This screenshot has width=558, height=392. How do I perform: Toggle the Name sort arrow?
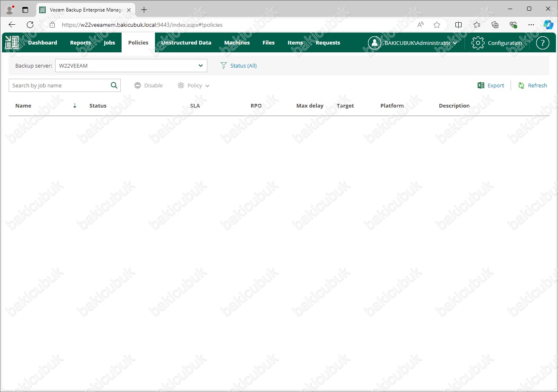[x=75, y=106]
